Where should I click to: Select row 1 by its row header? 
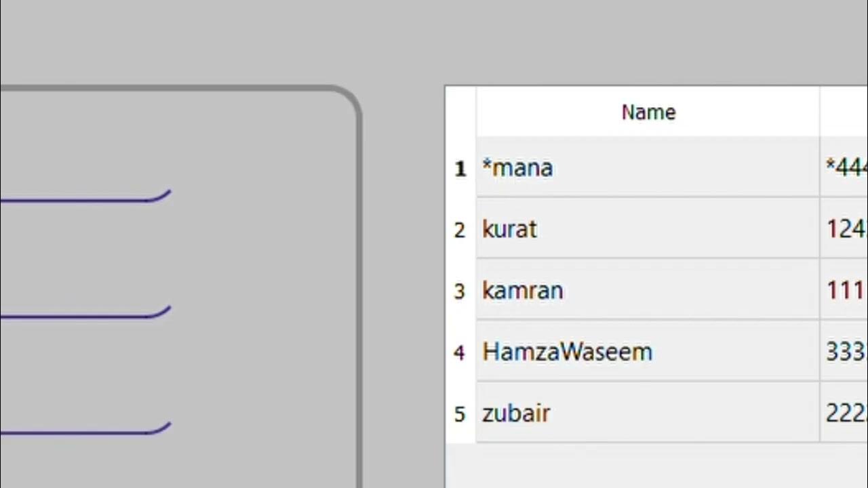click(x=460, y=168)
